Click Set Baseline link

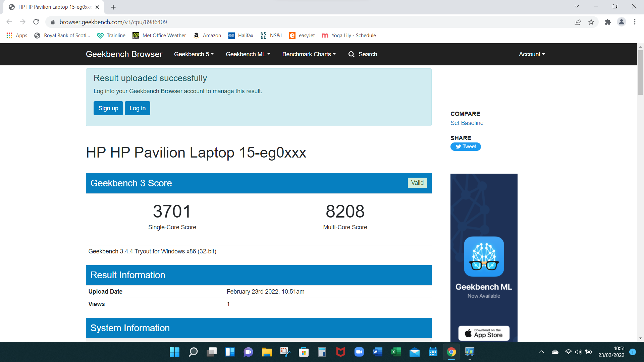[467, 123]
